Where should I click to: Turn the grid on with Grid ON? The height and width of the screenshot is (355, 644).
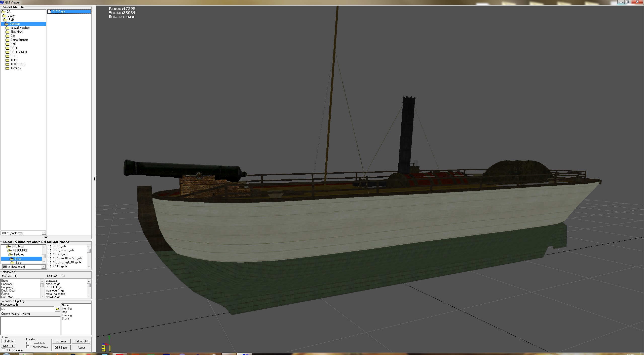(x=8, y=341)
